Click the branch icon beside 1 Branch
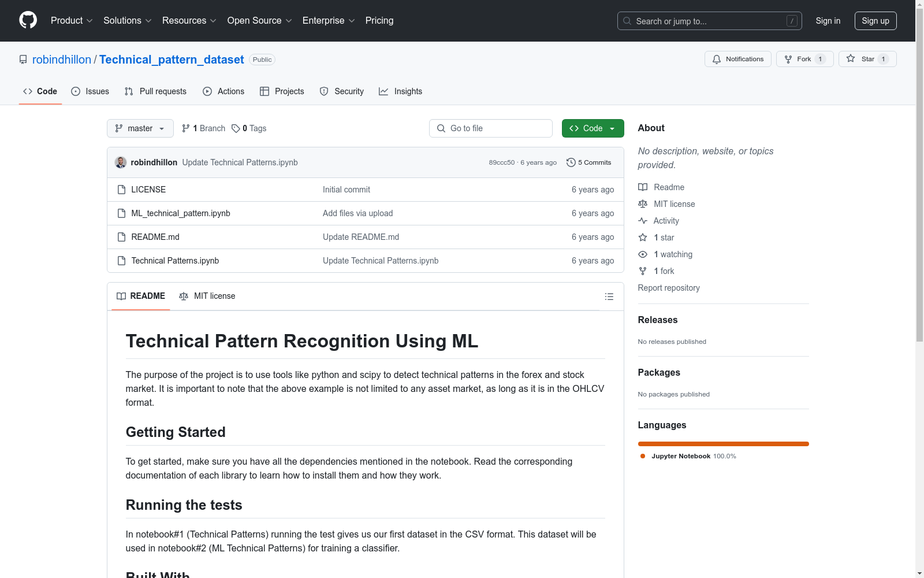The height and width of the screenshot is (578, 924). [x=186, y=128]
